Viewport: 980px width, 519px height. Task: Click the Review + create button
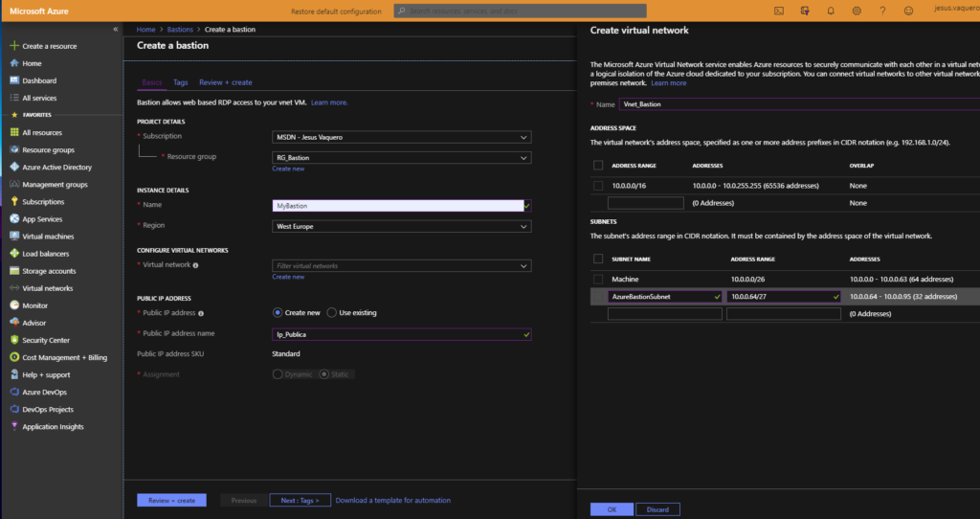click(x=172, y=500)
